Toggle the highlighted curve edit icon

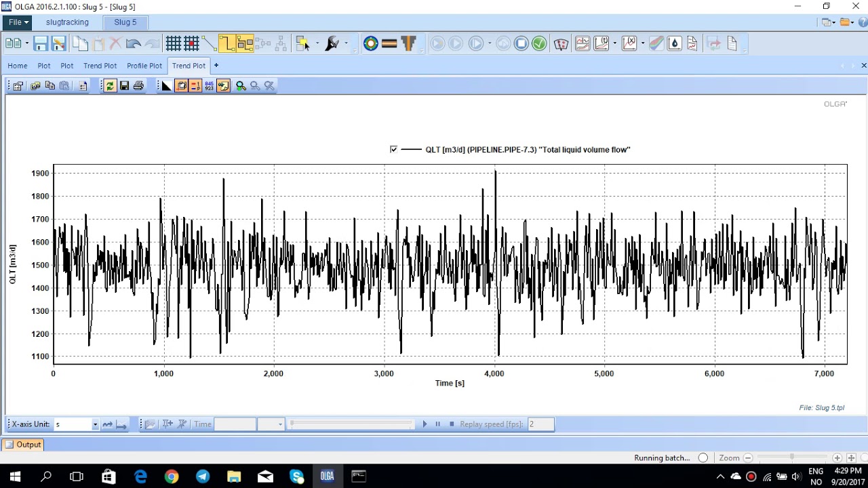[x=223, y=85]
